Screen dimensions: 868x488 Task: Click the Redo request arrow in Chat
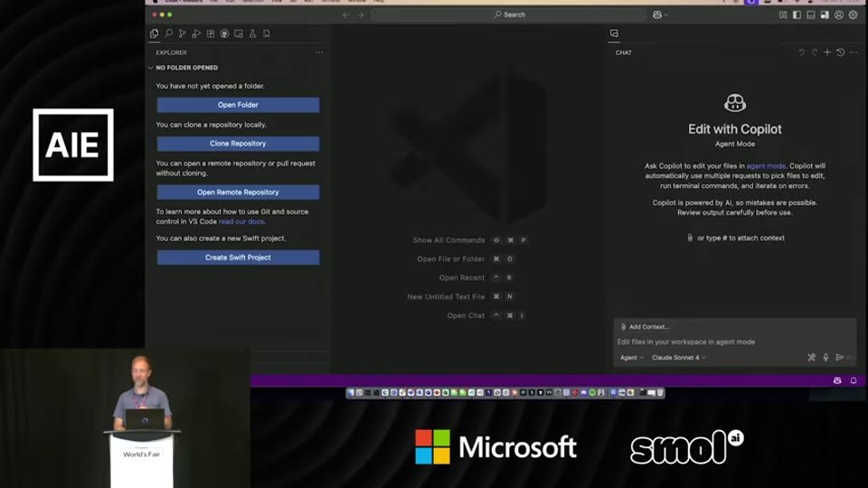click(815, 52)
